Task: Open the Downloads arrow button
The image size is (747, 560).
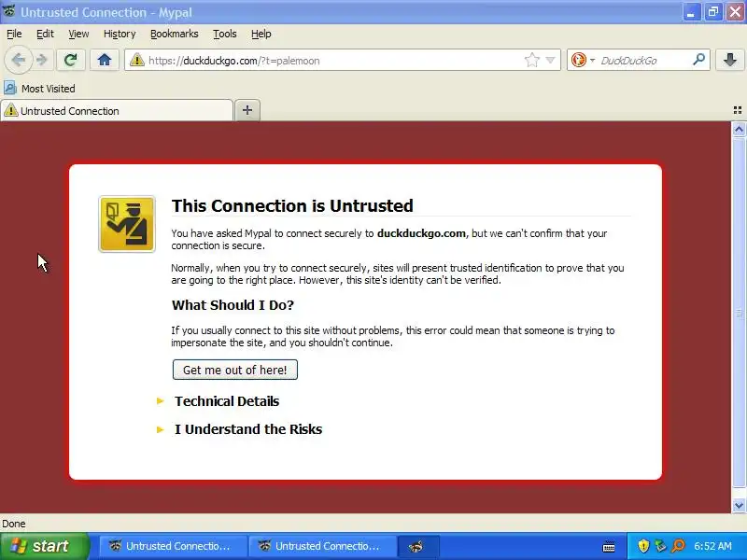Action: pos(729,61)
